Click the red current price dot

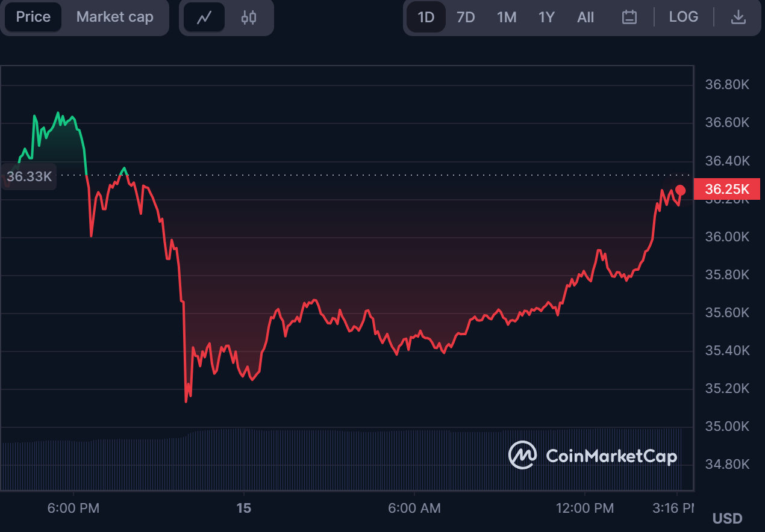click(681, 190)
